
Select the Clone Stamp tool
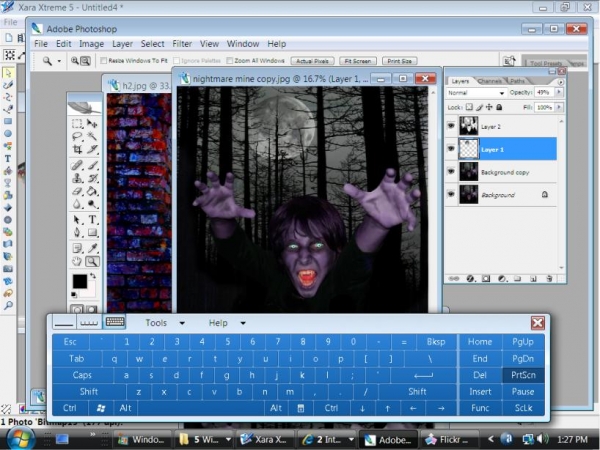coord(77,178)
